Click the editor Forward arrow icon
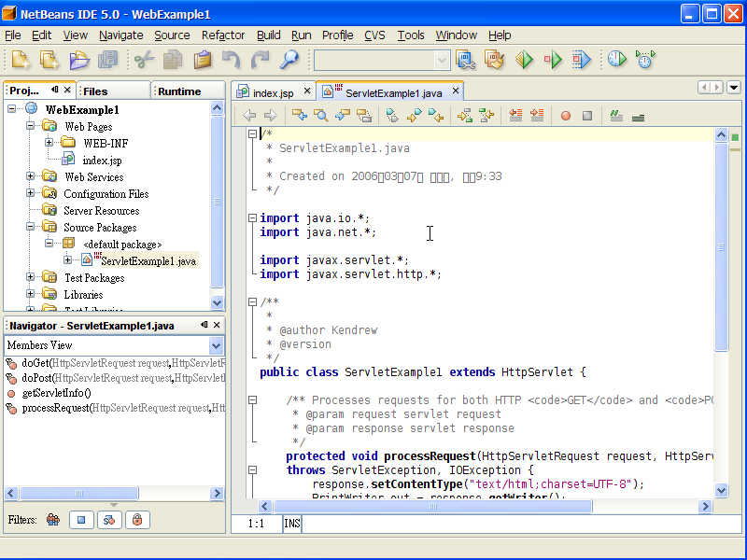Image resolution: width=747 pixels, height=560 pixels. pyautogui.click(x=271, y=115)
